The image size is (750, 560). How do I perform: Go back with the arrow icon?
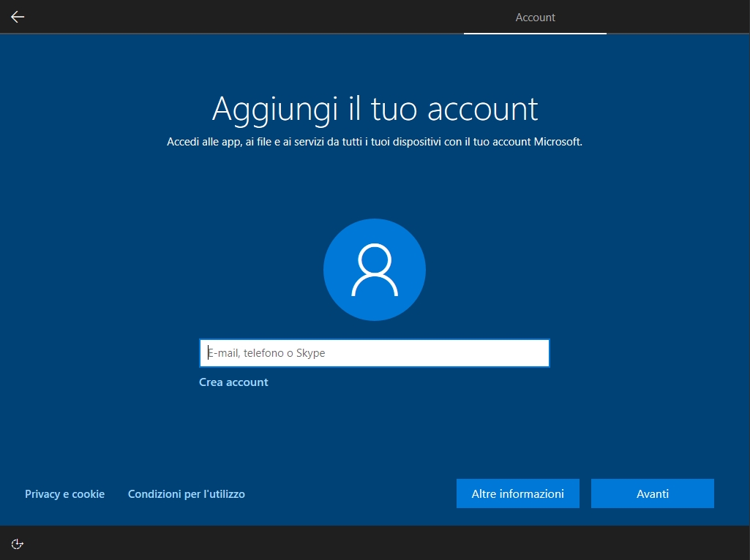(x=18, y=17)
